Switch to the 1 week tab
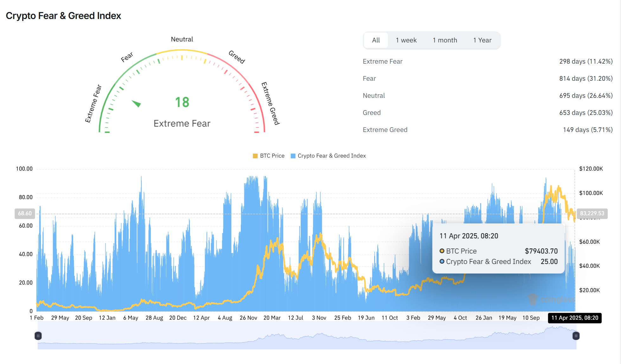Image resolution: width=621 pixels, height=364 pixels. coord(406,40)
